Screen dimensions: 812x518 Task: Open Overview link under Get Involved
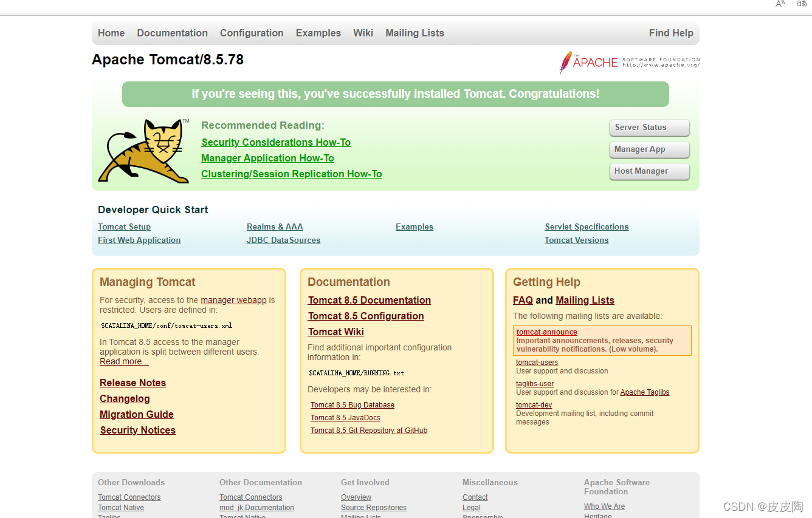pyautogui.click(x=356, y=497)
